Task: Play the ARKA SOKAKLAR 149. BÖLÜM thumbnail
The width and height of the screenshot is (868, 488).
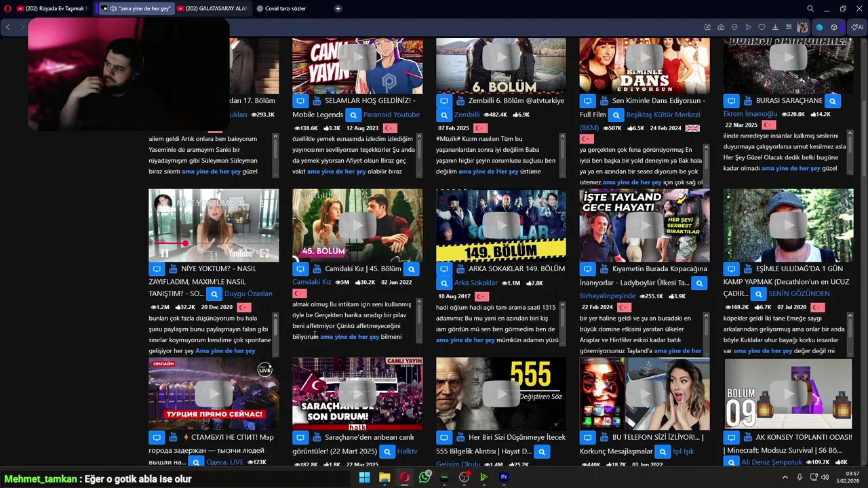Action: click(x=501, y=225)
